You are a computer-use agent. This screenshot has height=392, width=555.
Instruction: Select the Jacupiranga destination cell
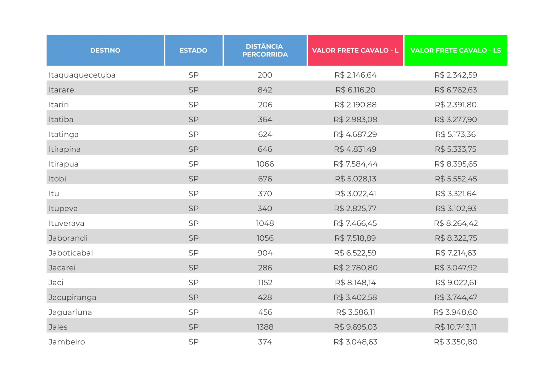coord(72,297)
